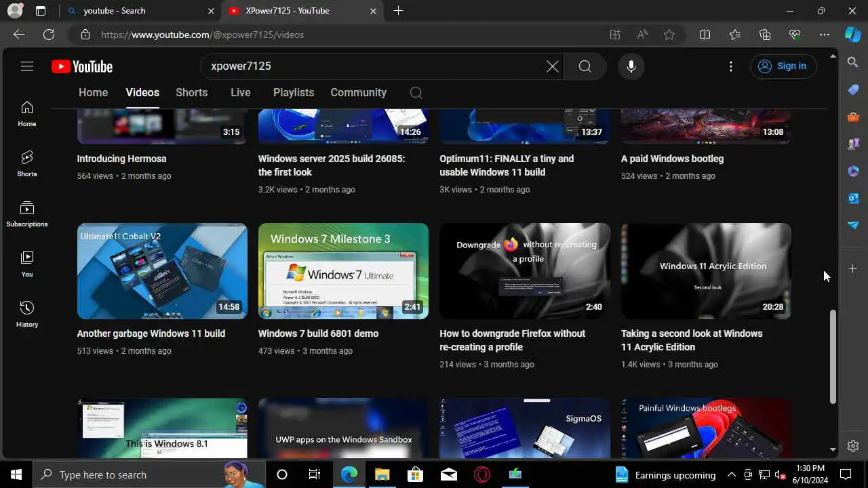Open Introducing Hermosa video title
The image size is (868, 488).
[121, 159]
